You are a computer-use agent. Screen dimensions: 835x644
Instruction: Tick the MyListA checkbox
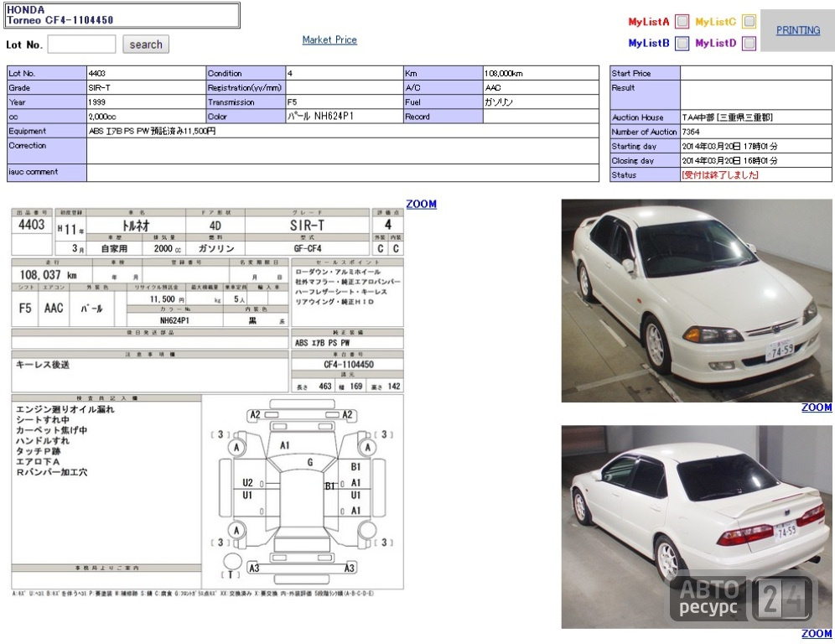(x=682, y=21)
